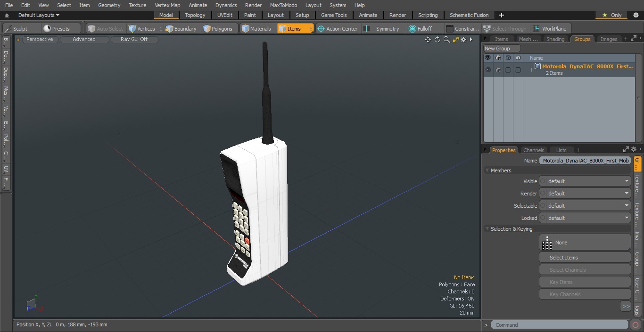Switch to the Topology layout tab

coord(195,15)
